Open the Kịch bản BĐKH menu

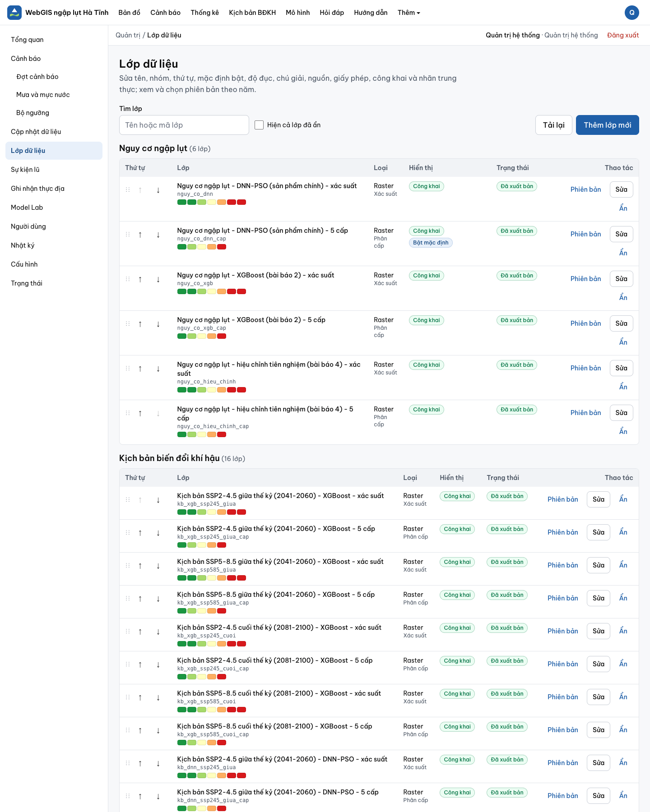point(252,13)
